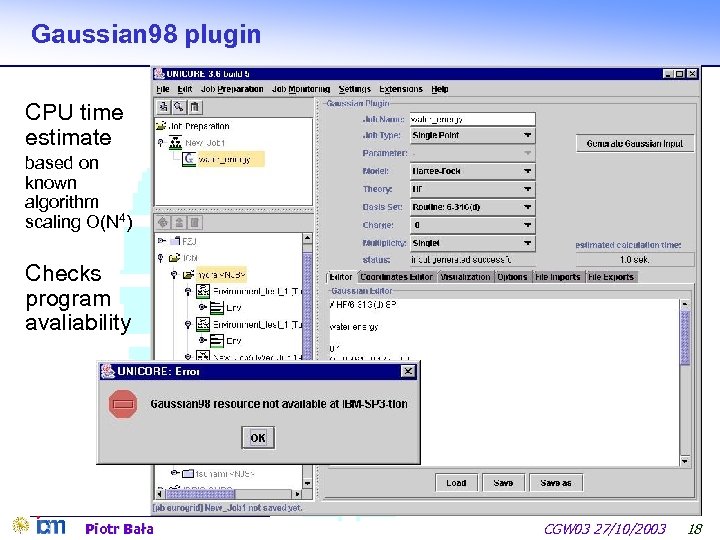The image size is (720, 540).
Task: Open the Help menu
Action: [x=439, y=89]
